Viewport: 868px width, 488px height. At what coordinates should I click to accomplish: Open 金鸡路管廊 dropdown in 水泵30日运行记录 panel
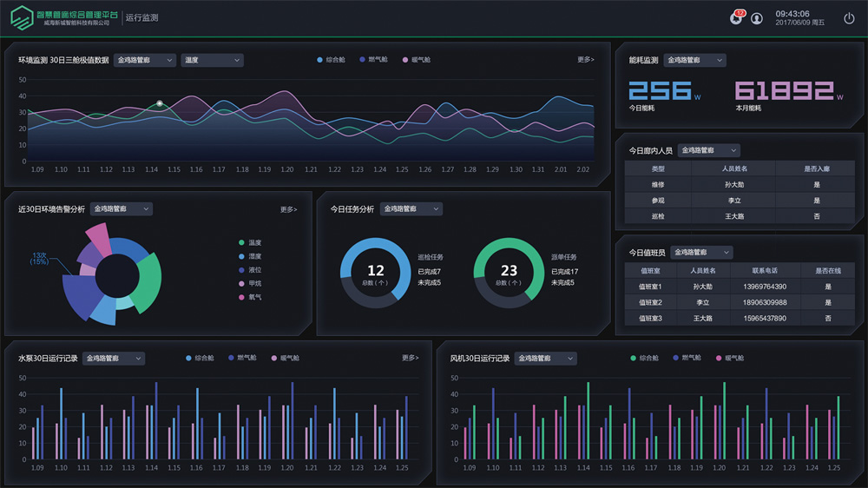click(x=114, y=359)
